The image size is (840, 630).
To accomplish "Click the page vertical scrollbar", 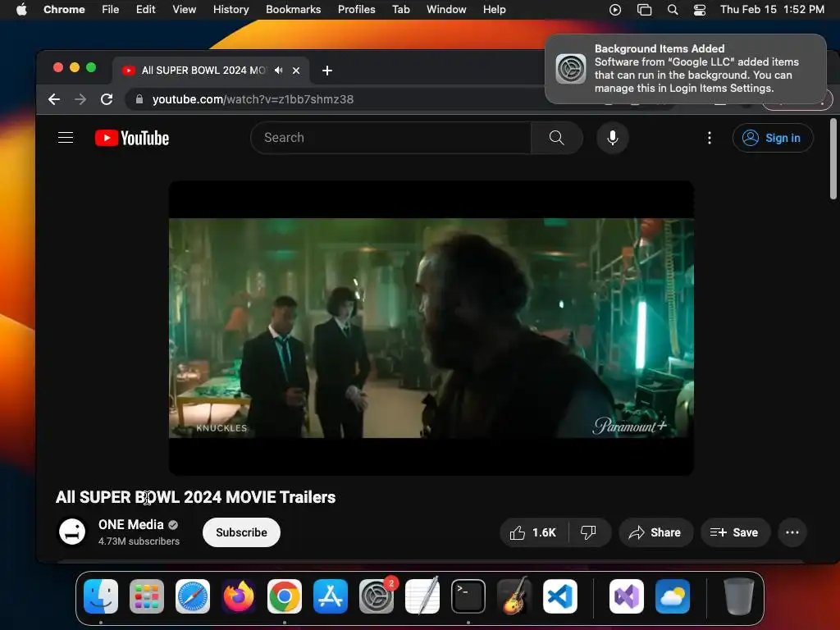I will coord(833,159).
